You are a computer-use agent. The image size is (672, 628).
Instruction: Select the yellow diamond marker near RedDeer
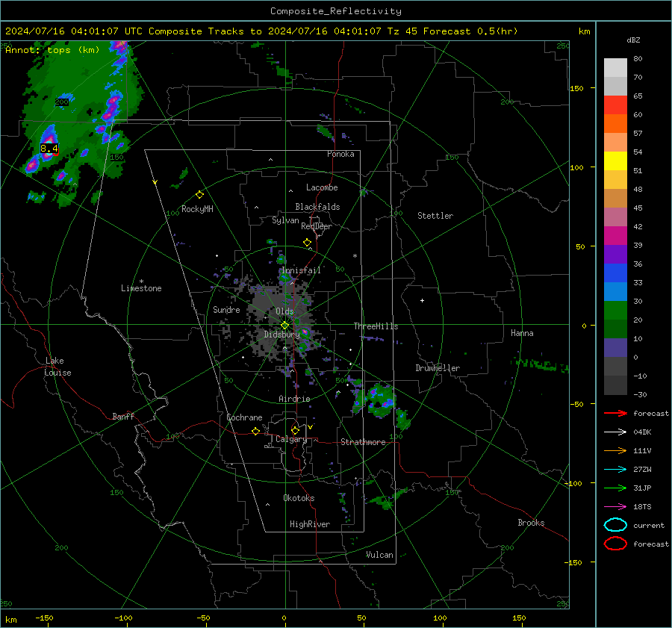pos(307,243)
